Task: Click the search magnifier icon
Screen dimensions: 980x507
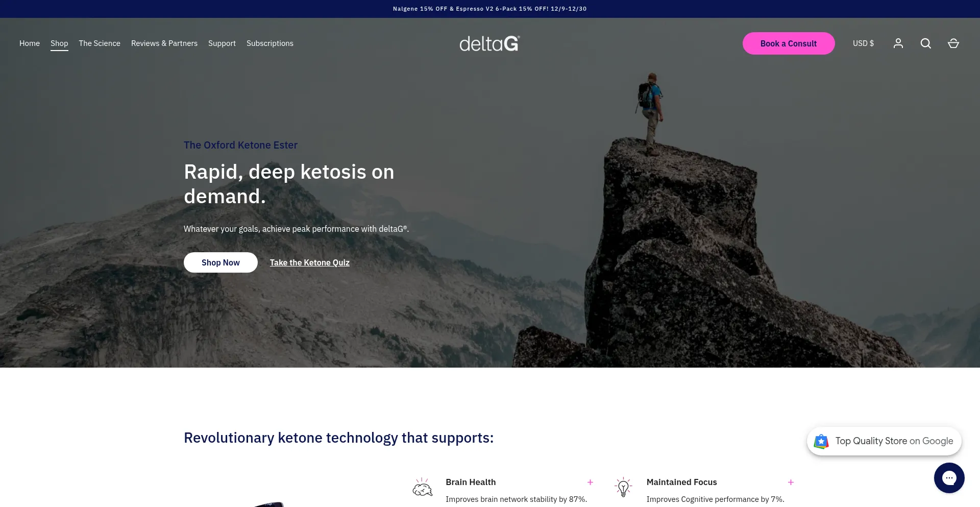Action: coord(925,43)
